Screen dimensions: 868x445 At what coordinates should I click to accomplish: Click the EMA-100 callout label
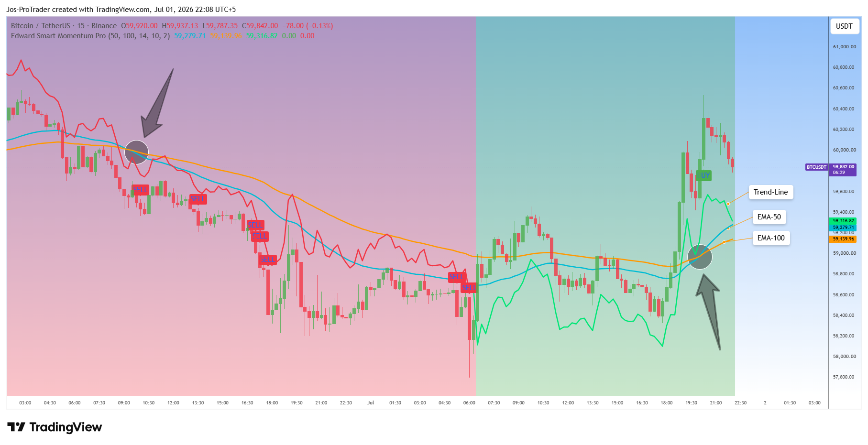pyautogui.click(x=771, y=238)
